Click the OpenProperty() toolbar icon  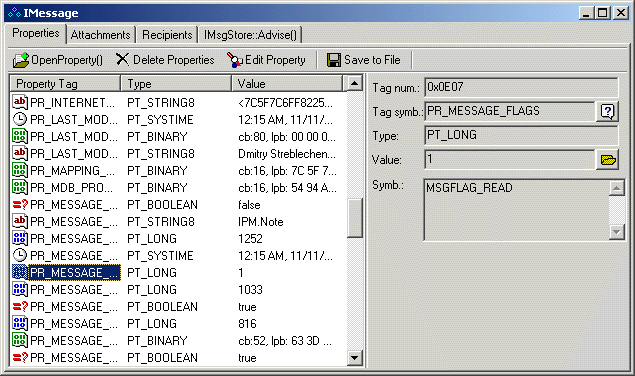click(21, 60)
